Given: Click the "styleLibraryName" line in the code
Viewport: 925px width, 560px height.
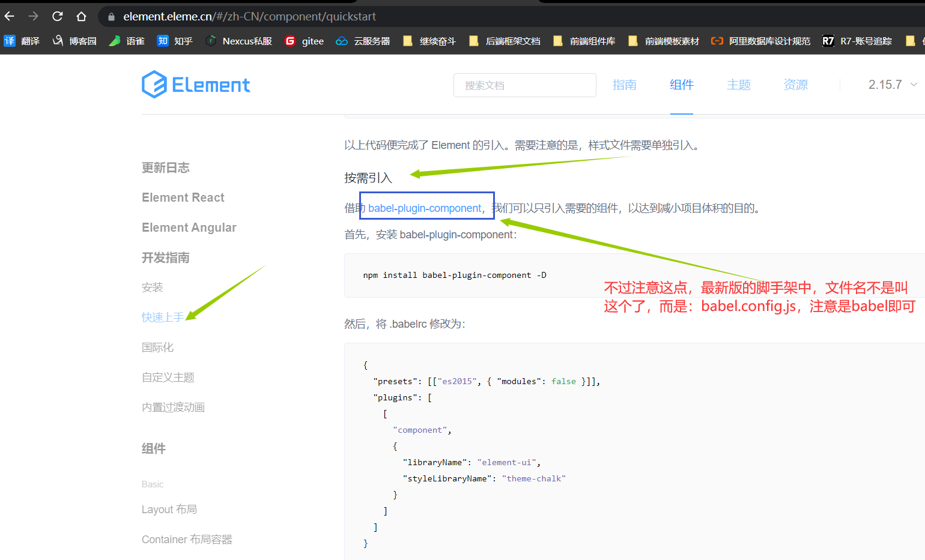Looking at the screenshot, I should tap(484, 478).
